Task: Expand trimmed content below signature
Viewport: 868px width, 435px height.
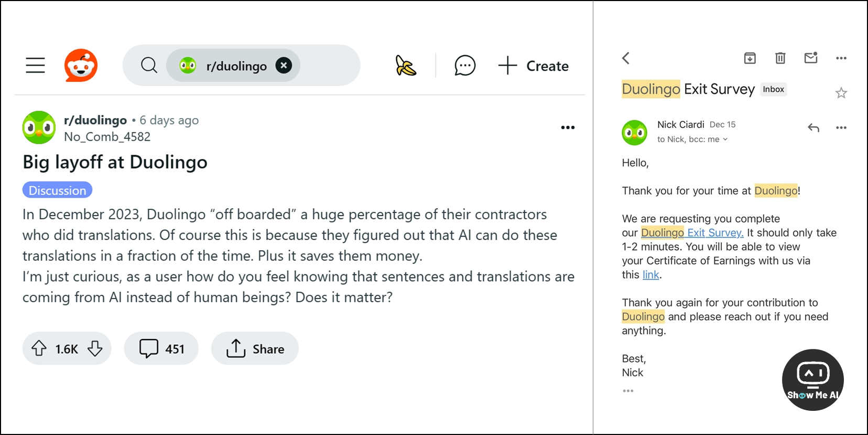Action: coord(628,391)
